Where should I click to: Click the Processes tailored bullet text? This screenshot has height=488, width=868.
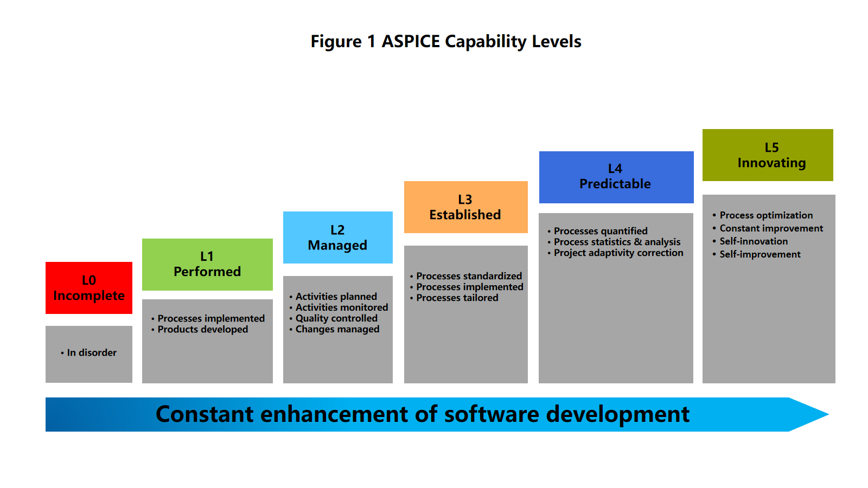coord(457,298)
